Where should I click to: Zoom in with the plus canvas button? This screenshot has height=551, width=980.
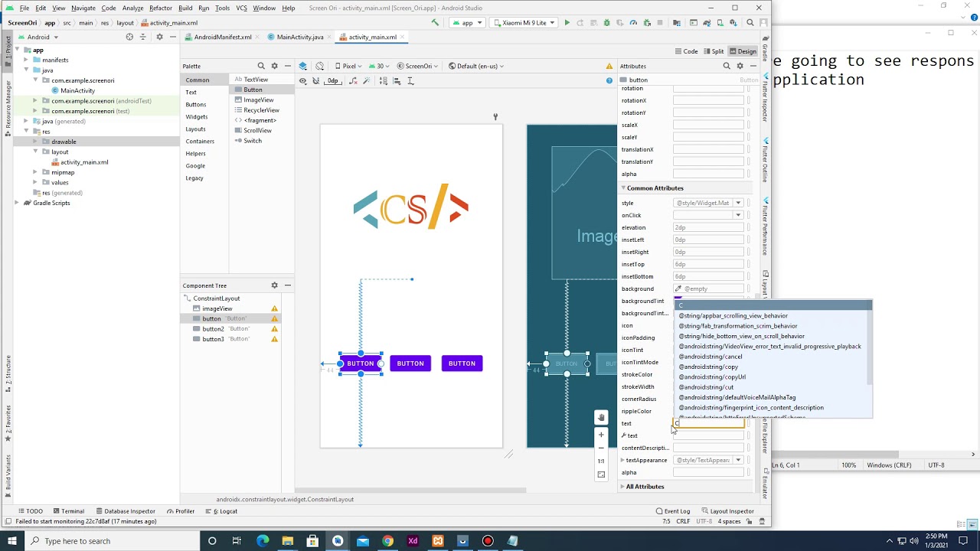click(601, 435)
